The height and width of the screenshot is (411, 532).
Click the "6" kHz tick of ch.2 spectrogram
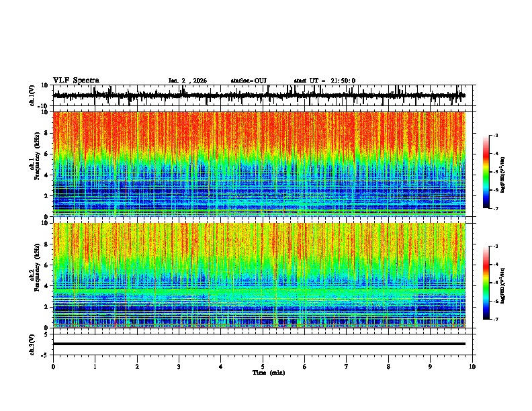pos(46,265)
